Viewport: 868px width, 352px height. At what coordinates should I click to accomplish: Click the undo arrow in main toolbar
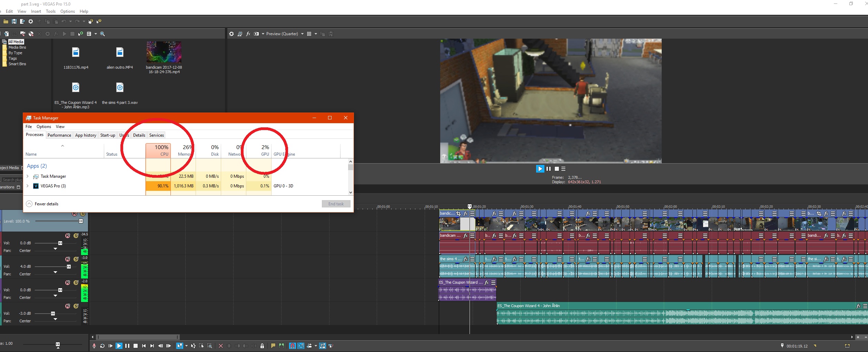click(x=64, y=21)
